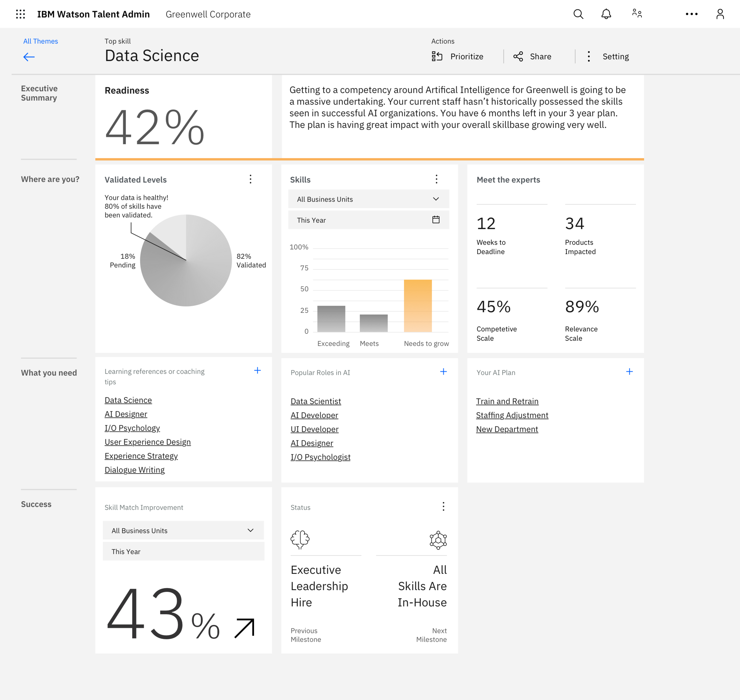Image resolution: width=740 pixels, height=700 pixels.
Task: Open the user profile icon
Action: [x=720, y=14]
